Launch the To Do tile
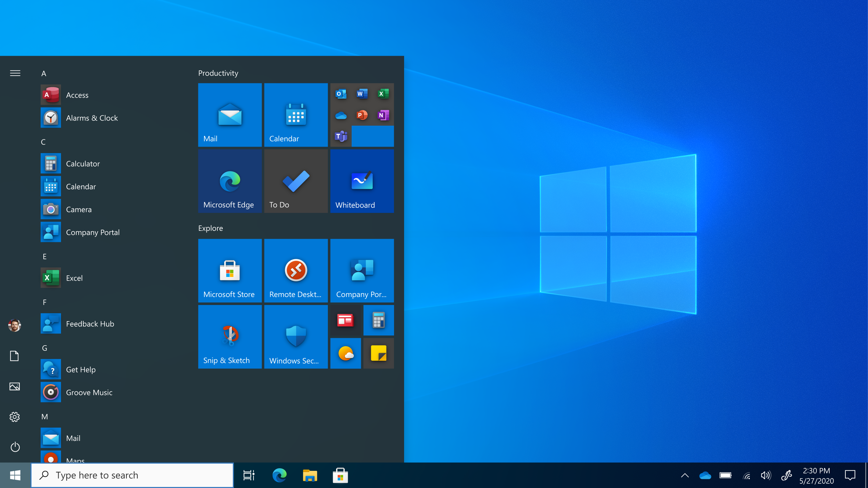Viewport: 868px width, 488px height. [296, 181]
